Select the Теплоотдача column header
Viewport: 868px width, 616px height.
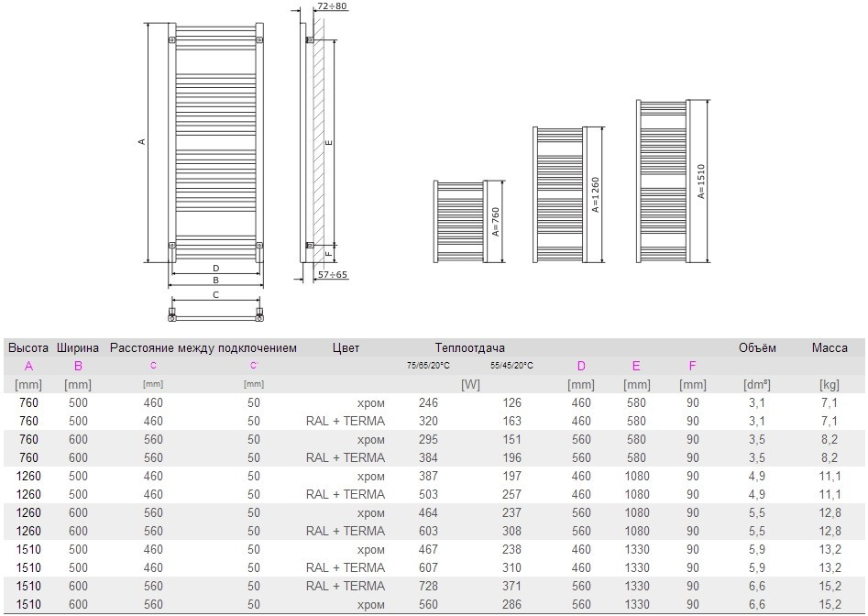tap(470, 348)
